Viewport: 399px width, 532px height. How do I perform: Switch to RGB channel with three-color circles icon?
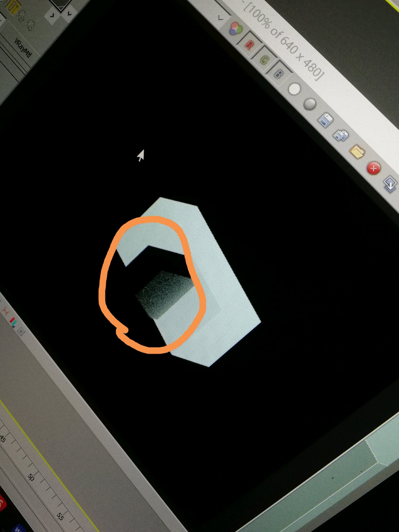click(235, 28)
